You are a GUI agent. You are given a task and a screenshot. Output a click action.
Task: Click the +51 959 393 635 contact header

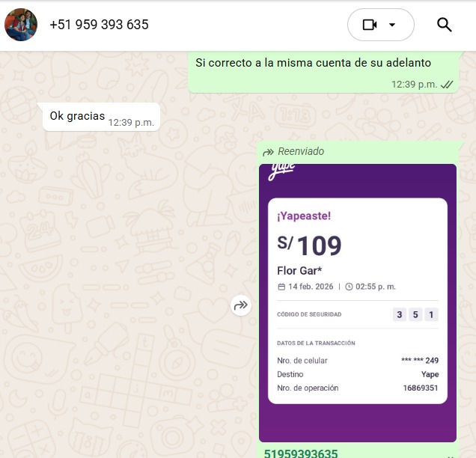point(99,25)
